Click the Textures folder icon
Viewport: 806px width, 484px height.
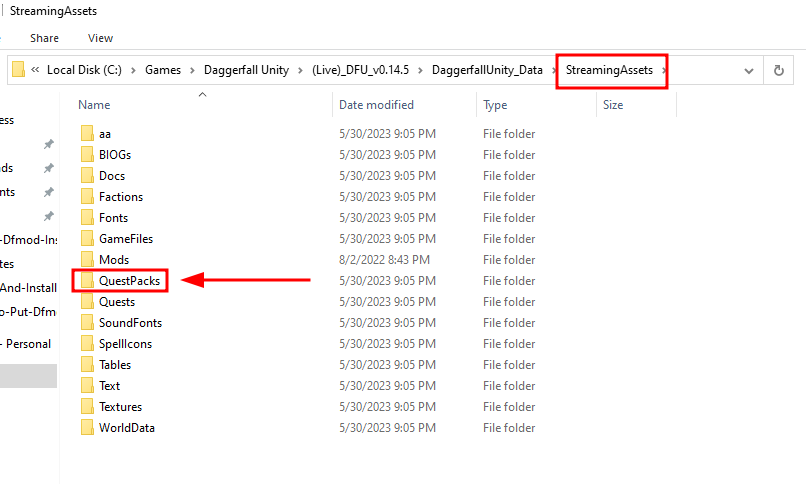click(87, 407)
